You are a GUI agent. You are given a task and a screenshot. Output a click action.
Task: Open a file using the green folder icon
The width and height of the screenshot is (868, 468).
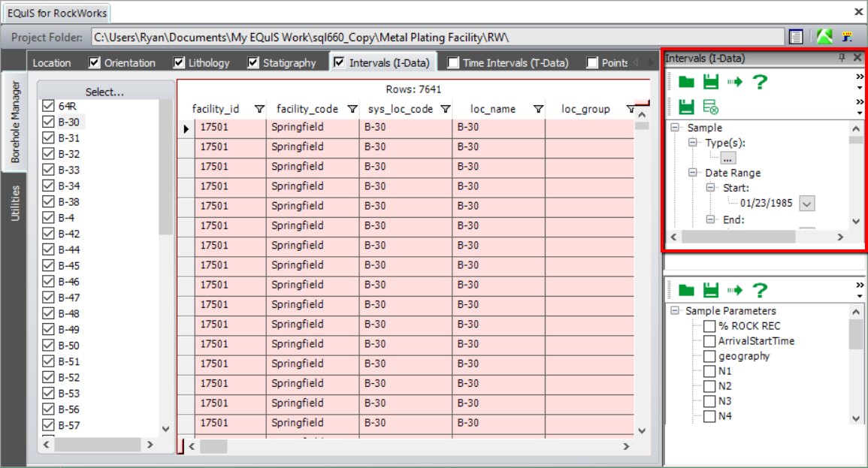tap(685, 81)
